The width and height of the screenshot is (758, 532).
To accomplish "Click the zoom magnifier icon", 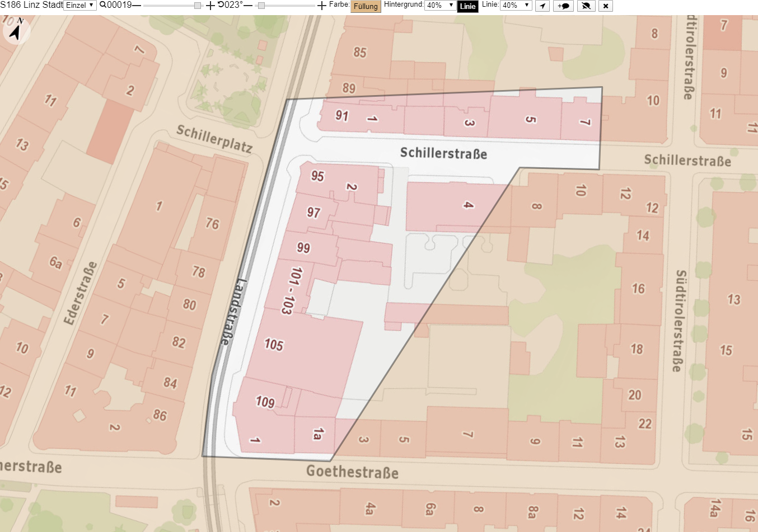I will click(103, 5).
